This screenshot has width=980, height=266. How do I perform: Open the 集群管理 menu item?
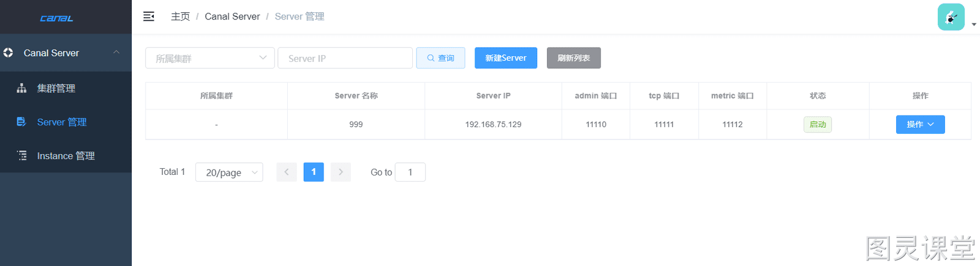pyautogui.click(x=66, y=88)
